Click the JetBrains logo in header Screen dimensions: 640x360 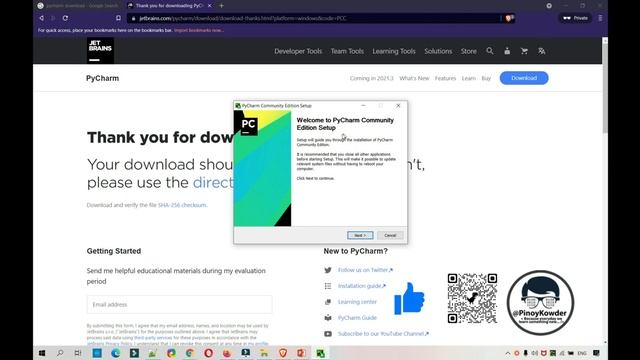[x=100, y=51]
